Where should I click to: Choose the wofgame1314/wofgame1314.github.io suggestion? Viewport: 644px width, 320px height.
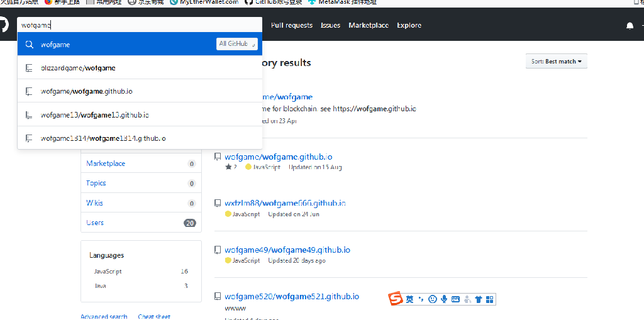click(140, 138)
